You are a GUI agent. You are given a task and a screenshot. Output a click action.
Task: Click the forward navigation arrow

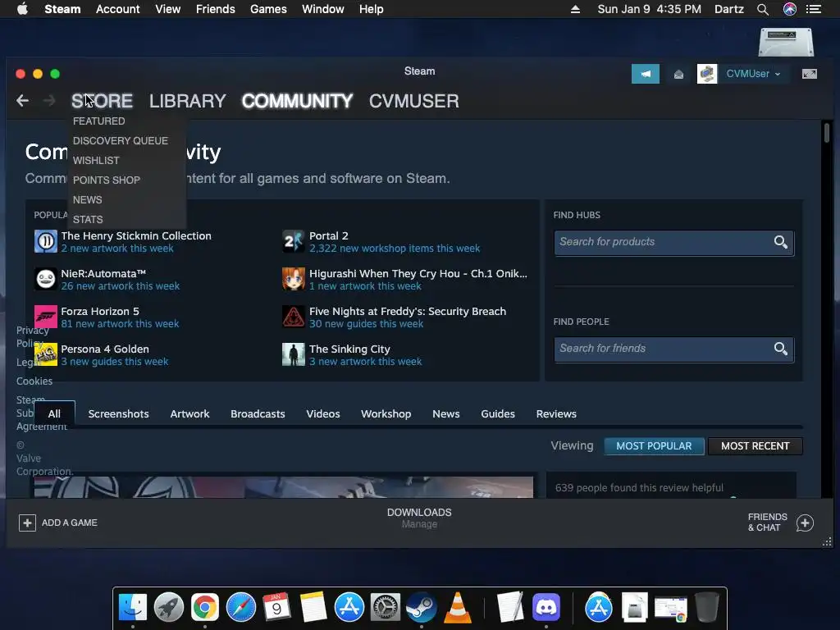point(49,101)
